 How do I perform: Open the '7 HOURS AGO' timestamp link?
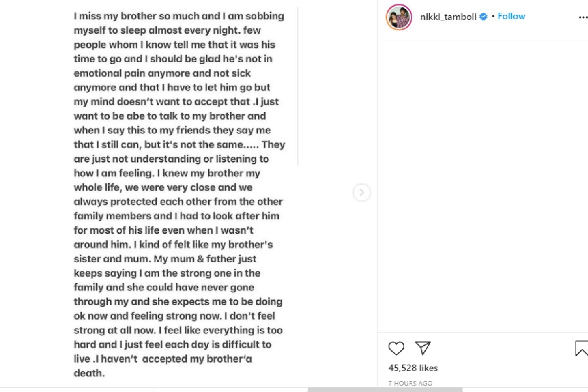click(x=410, y=383)
